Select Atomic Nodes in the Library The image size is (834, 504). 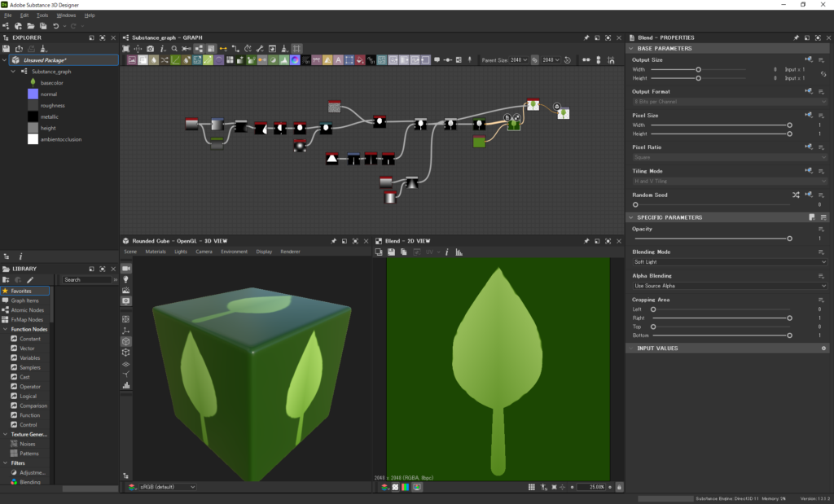[x=27, y=310]
